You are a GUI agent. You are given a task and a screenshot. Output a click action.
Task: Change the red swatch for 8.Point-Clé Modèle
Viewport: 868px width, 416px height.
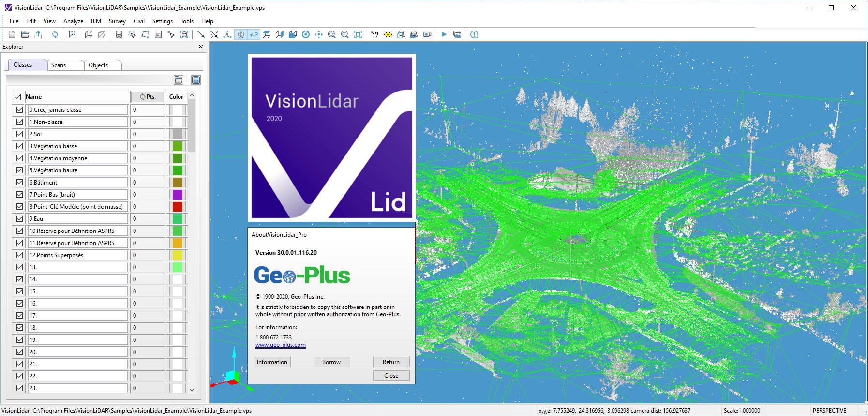178,207
